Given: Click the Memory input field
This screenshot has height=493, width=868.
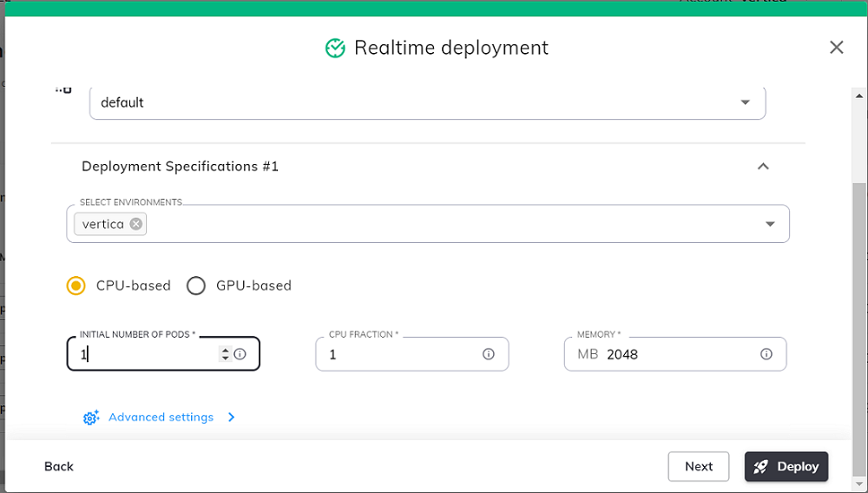Looking at the screenshot, I should click(x=675, y=354).
